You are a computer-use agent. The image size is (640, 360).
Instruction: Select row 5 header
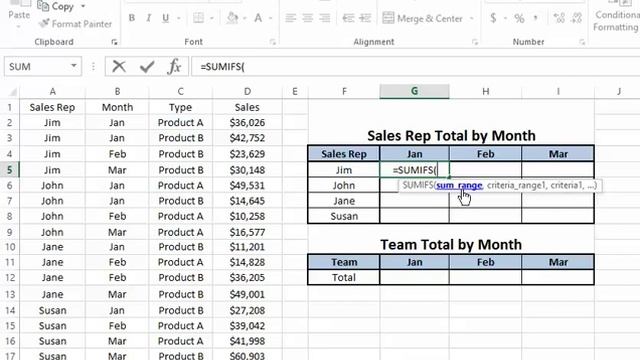[x=9, y=170]
